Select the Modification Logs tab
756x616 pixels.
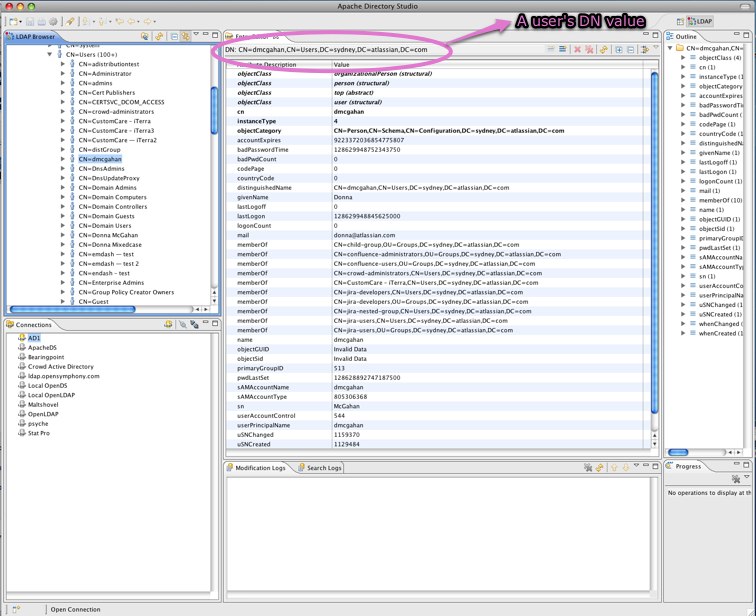[x=258, y=467]
